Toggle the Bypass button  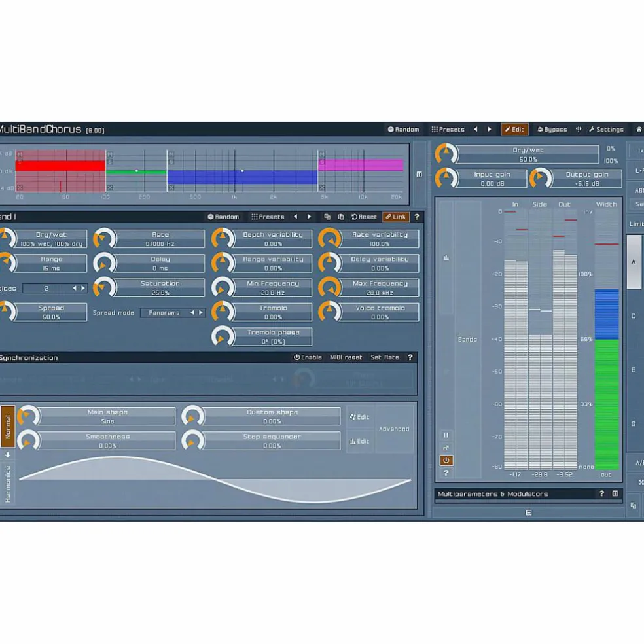pyautogui.click(x=552, y=130)
